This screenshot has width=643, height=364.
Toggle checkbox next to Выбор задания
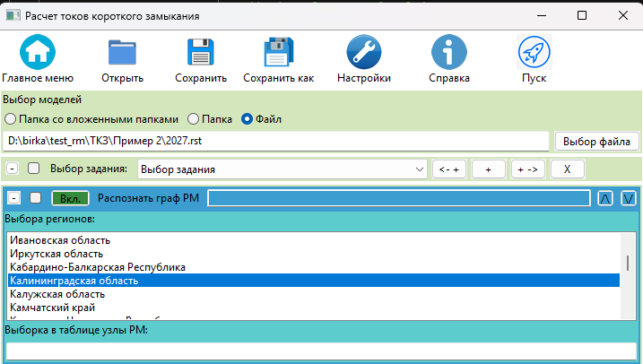(x=34, y=168)
